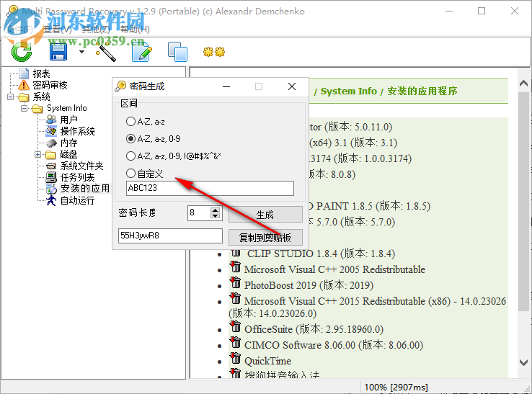Click the notepad edit toolbar icon
Screen dimensions: 532x394
point(142,52)
